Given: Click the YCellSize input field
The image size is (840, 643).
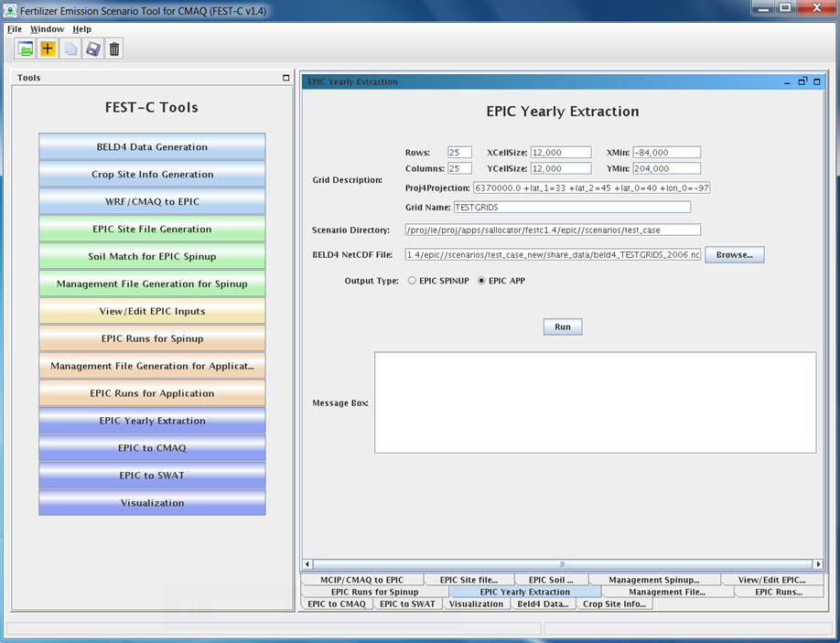Looking at the screenshot, I should [561, 168].
